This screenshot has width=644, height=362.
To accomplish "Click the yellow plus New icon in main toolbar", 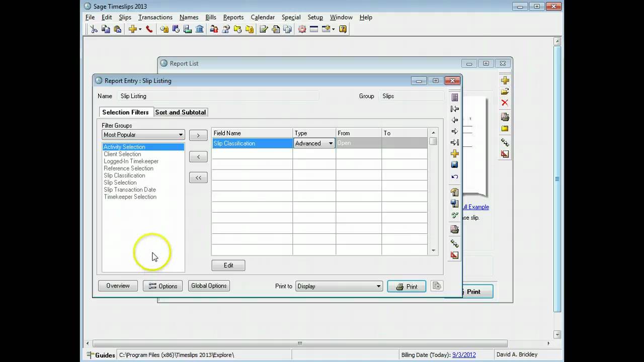I will 132,29.
